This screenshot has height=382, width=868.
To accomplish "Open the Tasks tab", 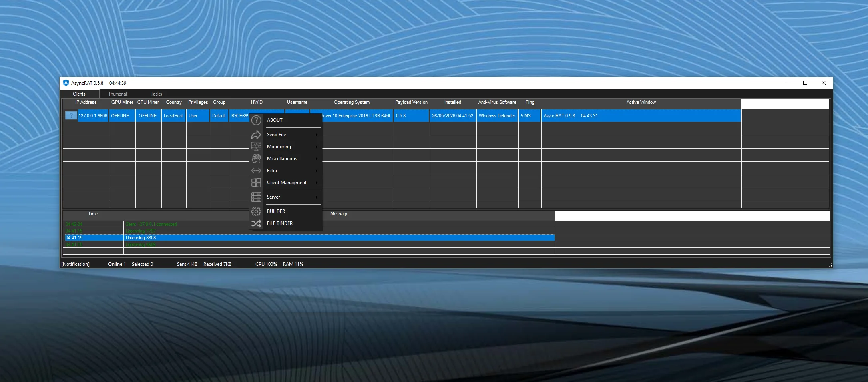I will [x=156, y=94].
